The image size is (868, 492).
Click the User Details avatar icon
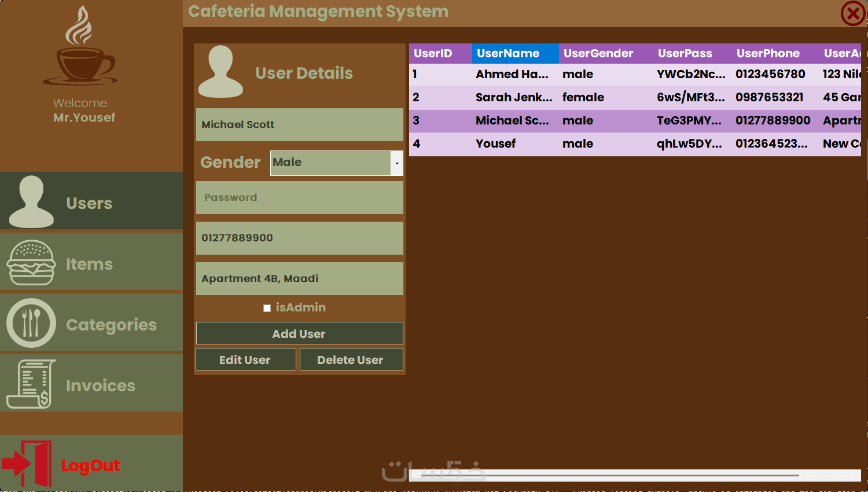pos(220,72)
